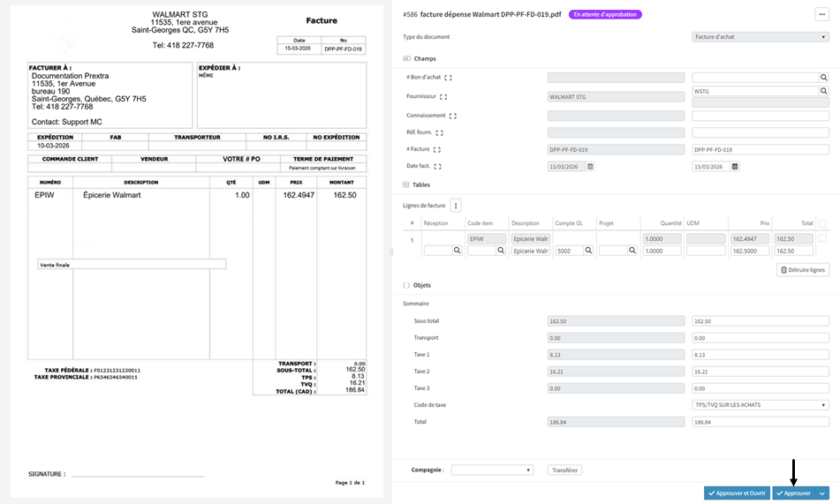Open the Compagnie selection dropdown
This screenshot has width=840, height=504.
(492, 470)
